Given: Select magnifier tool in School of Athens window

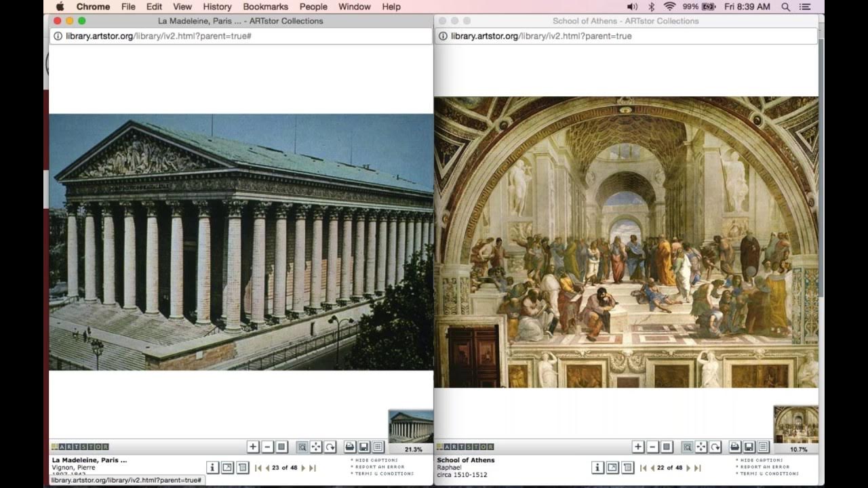Looking at the screenshot, I should [x=688, y=447].
